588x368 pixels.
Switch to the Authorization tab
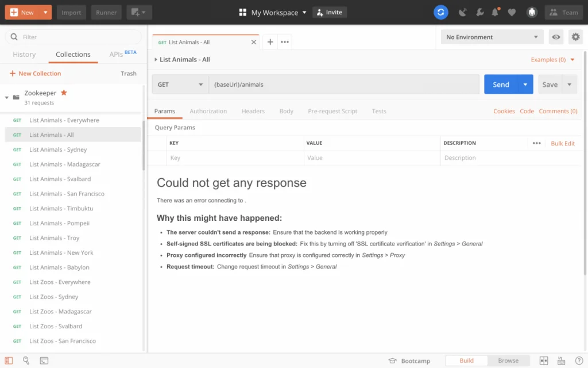[x=208, y=111]
